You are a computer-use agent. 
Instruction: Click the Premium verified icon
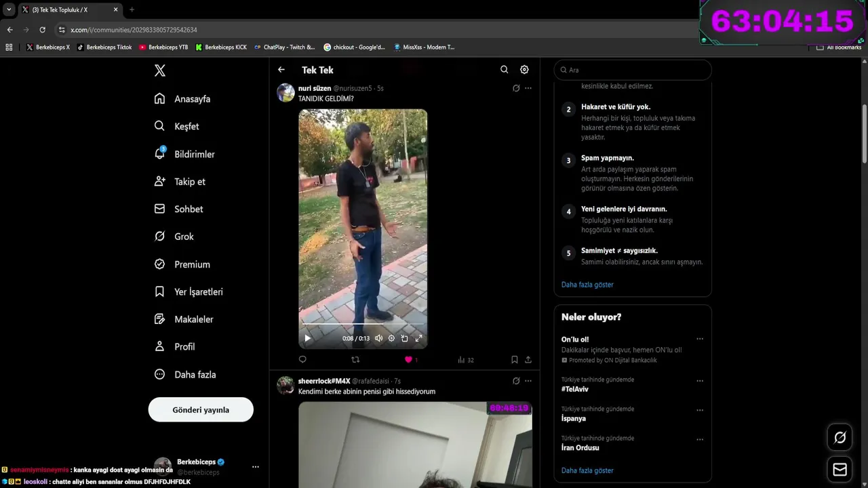pos(160,264)
